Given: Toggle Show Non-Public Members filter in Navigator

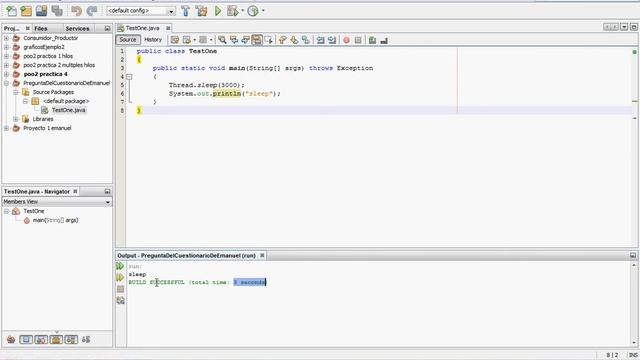Looking at the screenshot, I should tap(56, 340).
